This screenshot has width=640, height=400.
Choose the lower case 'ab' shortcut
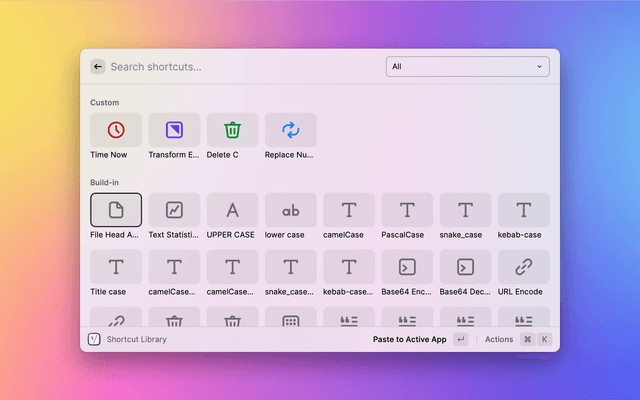coord(291,210)
